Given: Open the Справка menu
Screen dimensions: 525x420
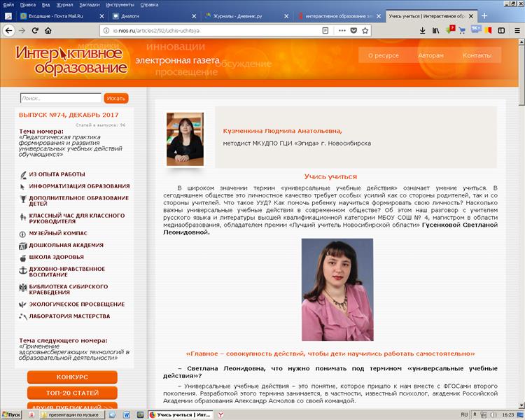Looking at the screenshot, I should coord(149,5).
